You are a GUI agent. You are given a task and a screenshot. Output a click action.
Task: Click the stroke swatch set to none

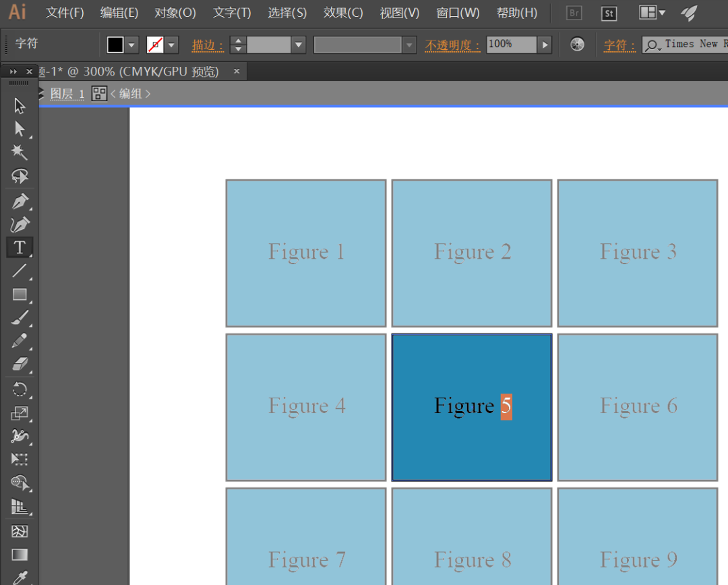(155, 45)
